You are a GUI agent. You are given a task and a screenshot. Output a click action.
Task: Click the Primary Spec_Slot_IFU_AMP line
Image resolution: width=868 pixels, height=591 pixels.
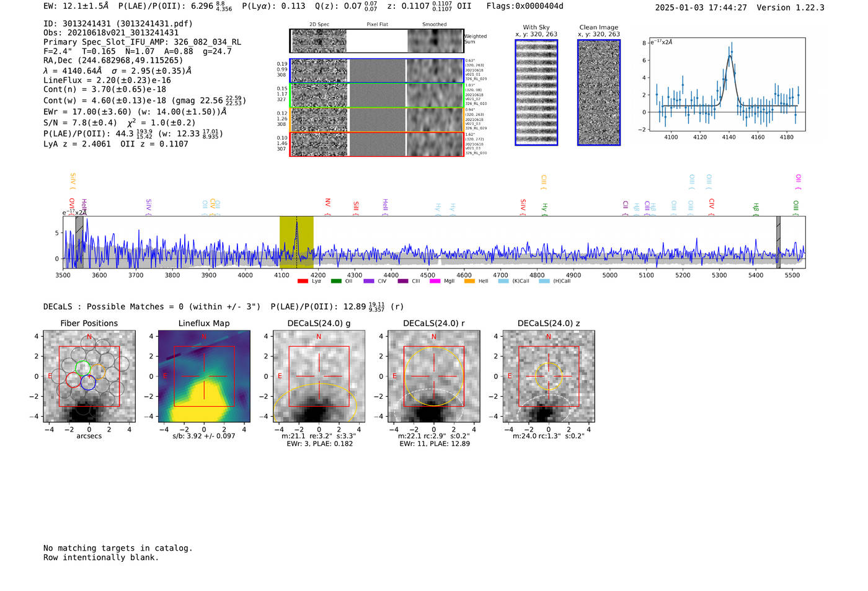[142, 42]
